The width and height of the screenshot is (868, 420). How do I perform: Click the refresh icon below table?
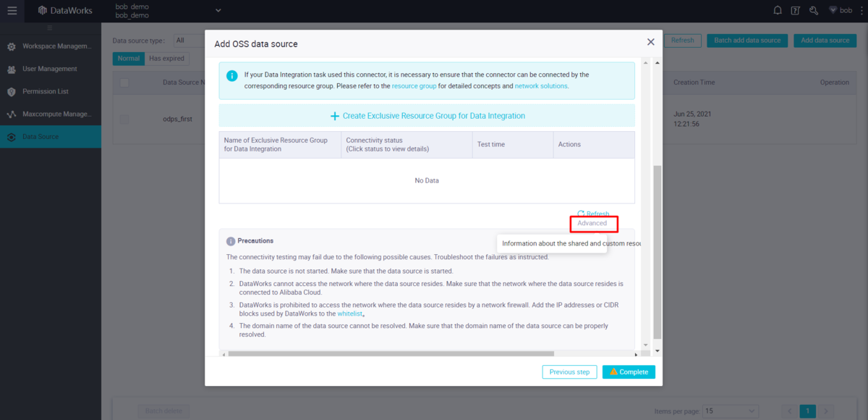(x=581, y=214)
